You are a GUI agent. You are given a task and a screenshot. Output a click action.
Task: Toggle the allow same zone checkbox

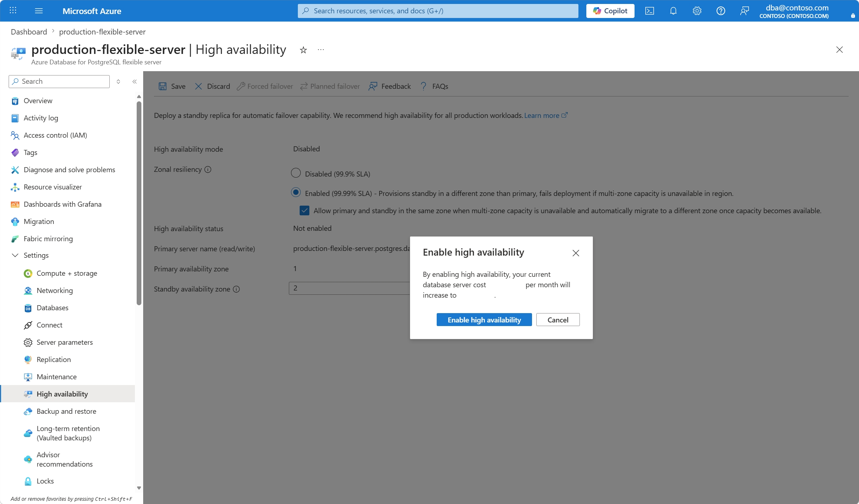pos(304,211)
